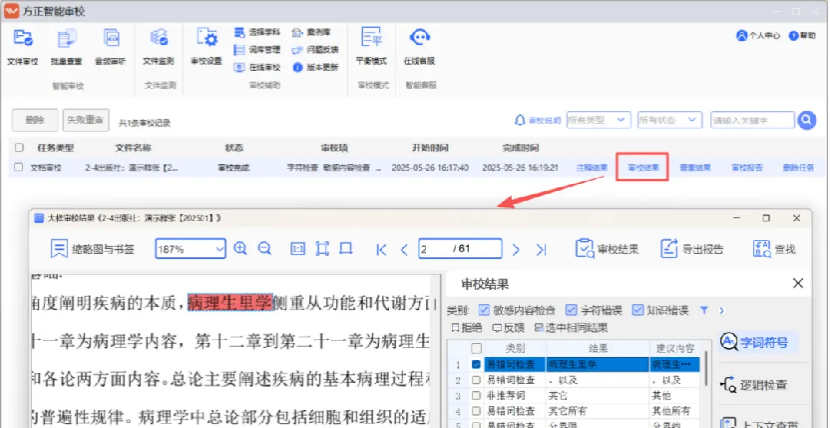The width and height of the screenshot is (830, 428).
Task: Expand more categories chevron
Action: (x=721, y=311)
